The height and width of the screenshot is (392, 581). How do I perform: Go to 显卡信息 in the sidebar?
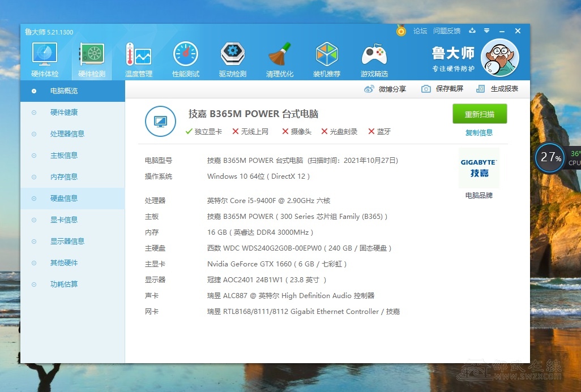(64, 220)
